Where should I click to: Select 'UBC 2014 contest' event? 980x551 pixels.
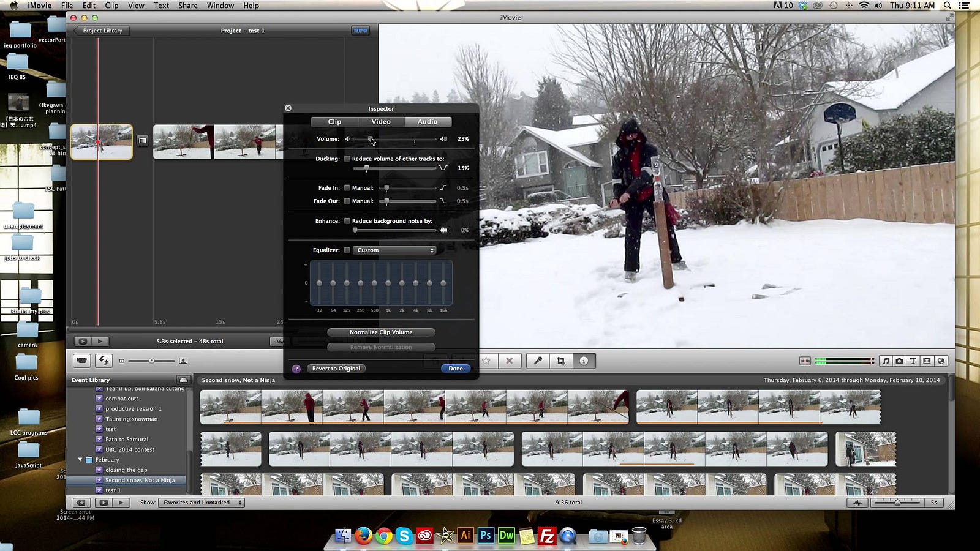pyautogui.click(x=130, y=450)
